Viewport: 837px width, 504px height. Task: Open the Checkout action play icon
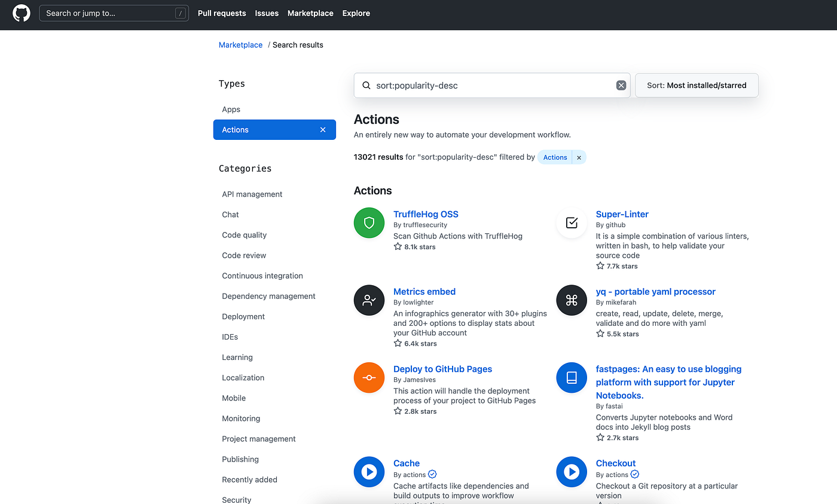click(572, 472)
